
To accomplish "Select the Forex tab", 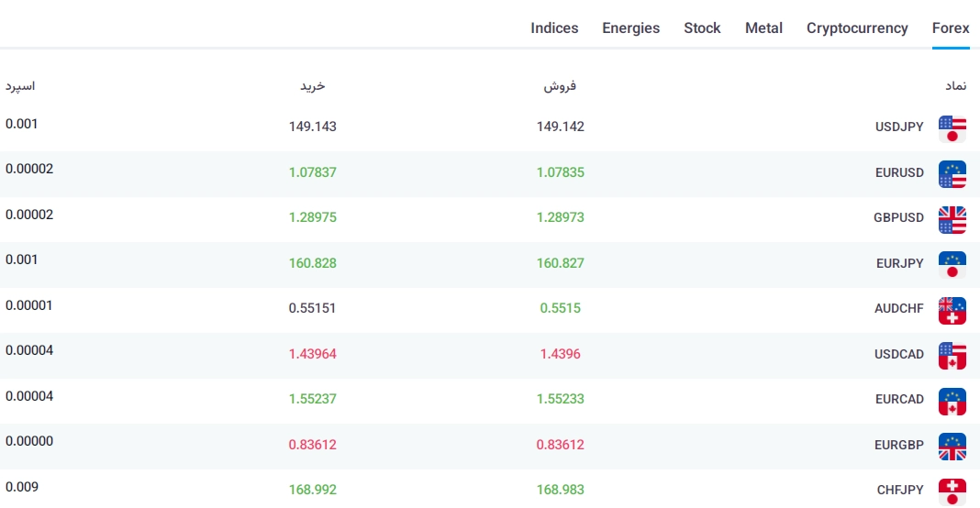I will pos(951,28).
